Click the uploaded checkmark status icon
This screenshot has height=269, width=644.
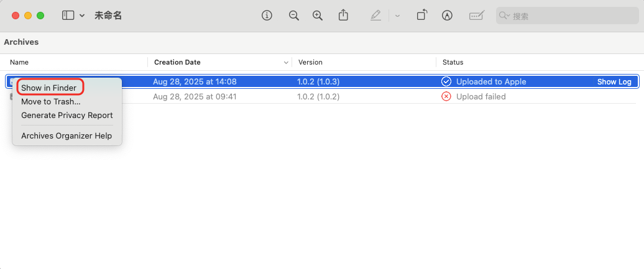point(446,81)
